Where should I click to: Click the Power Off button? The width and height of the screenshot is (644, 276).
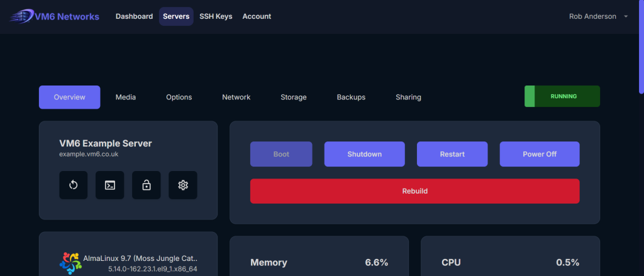point(539,154)
